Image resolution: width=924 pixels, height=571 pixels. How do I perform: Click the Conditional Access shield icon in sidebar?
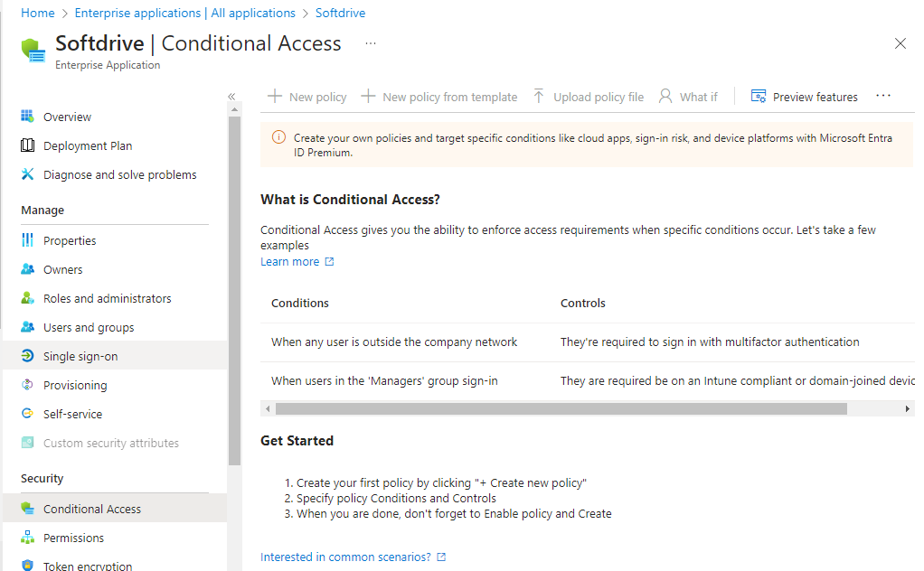coord(27,508)
